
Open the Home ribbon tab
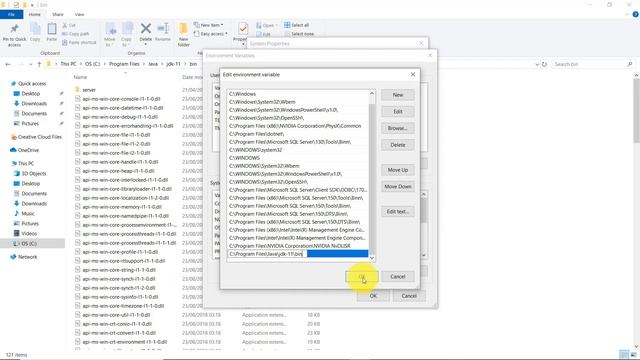35,14
